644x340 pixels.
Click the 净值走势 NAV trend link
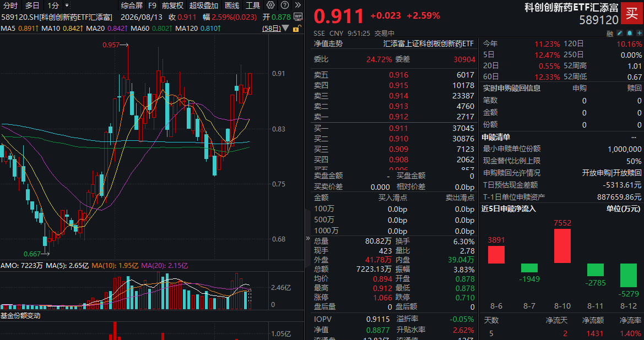[x=328, y=43]
